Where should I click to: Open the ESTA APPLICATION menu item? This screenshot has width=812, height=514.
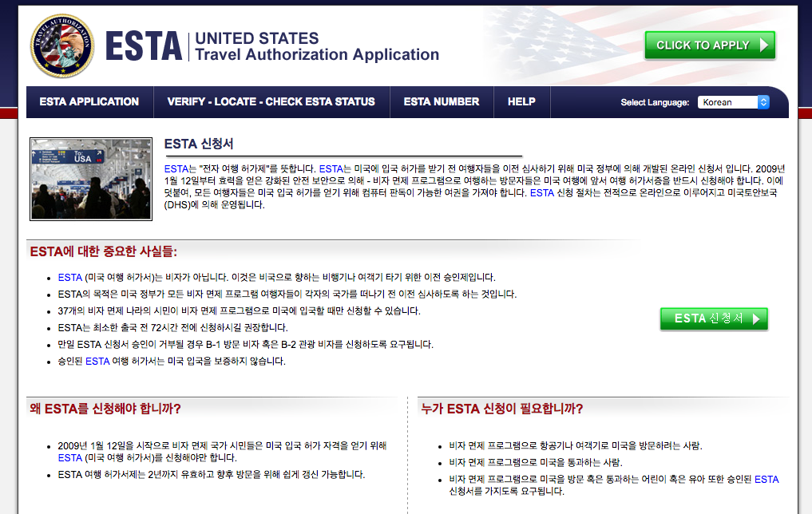[x=89, y=101]
